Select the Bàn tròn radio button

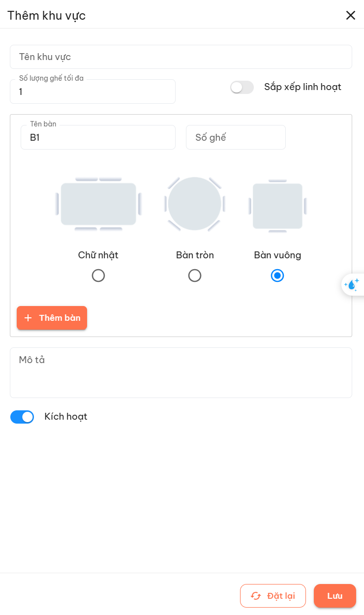(x=195, y=276)
